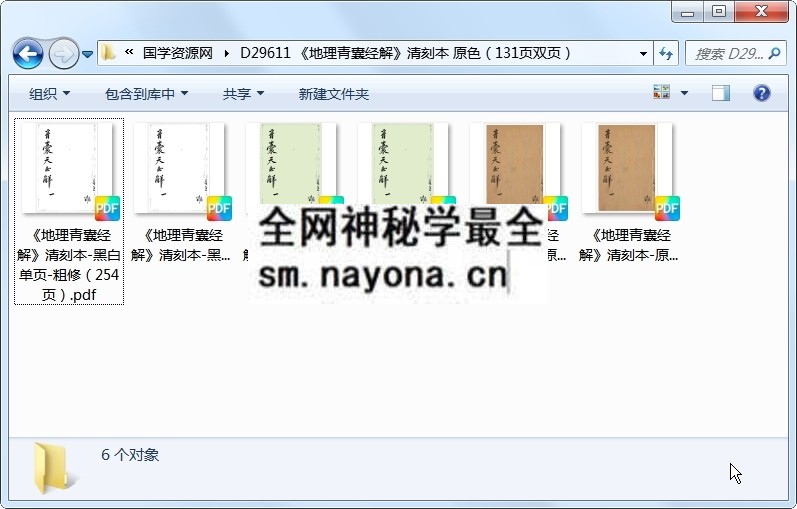Select the second green-cover PDF thumbnail
Viewport: 797px width, 509px height.
tap(403, 164)
